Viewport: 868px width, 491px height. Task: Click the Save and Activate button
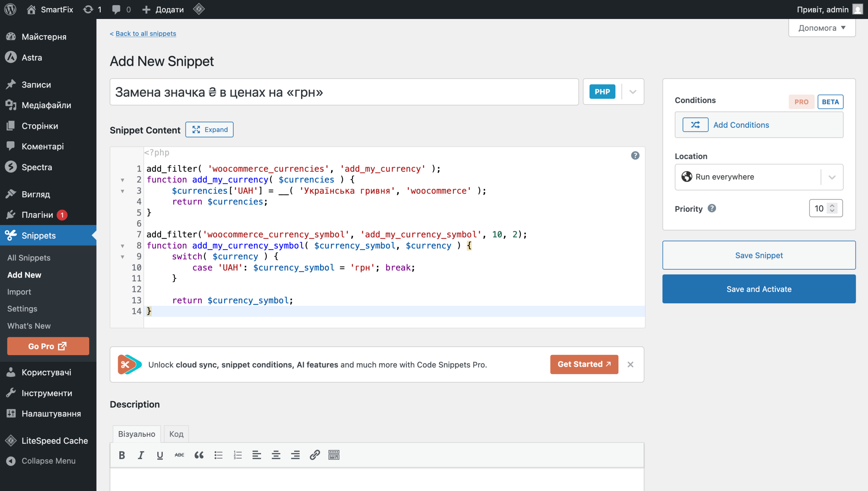click(x=759, y=289)
